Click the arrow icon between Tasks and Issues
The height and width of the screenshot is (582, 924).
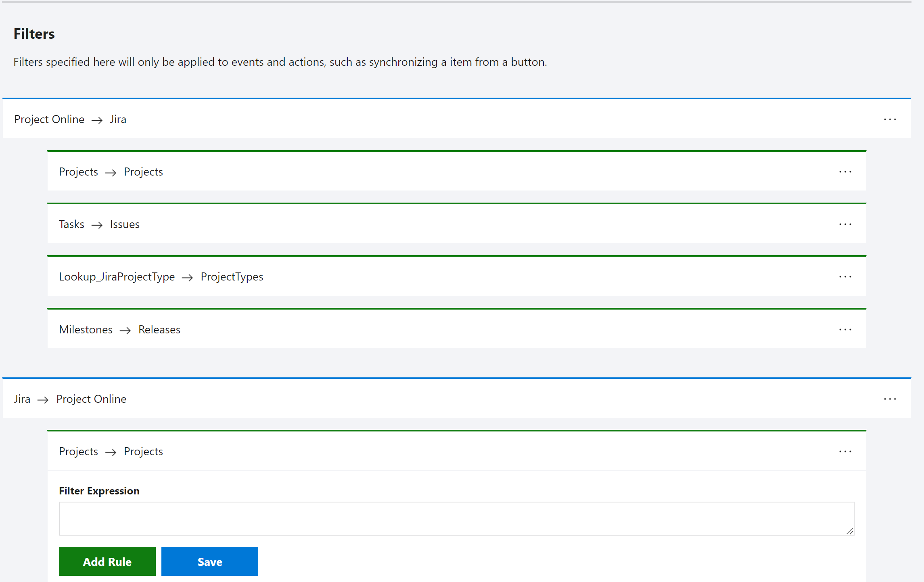coord(96,224)
